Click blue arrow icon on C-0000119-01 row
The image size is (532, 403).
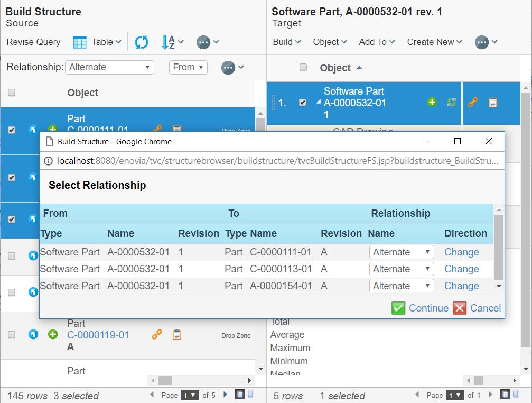[33, 334]
